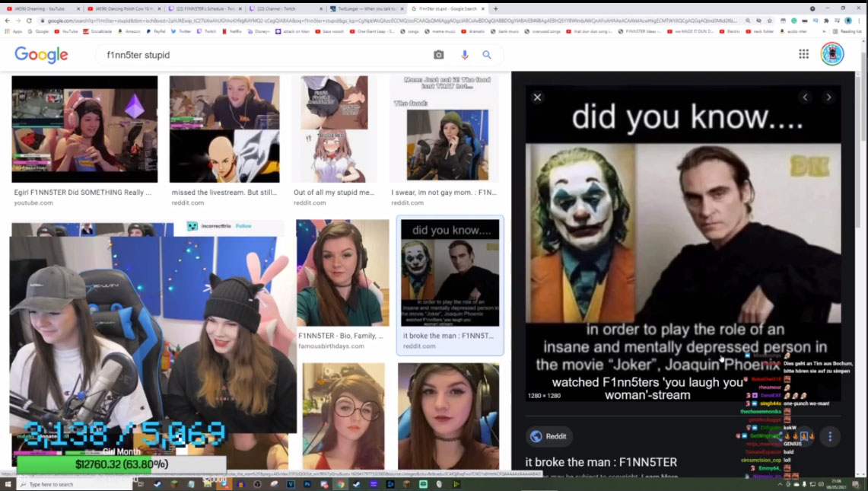
Task: Switch to the Channel - Twitch tab
Action: click(285, 9)
